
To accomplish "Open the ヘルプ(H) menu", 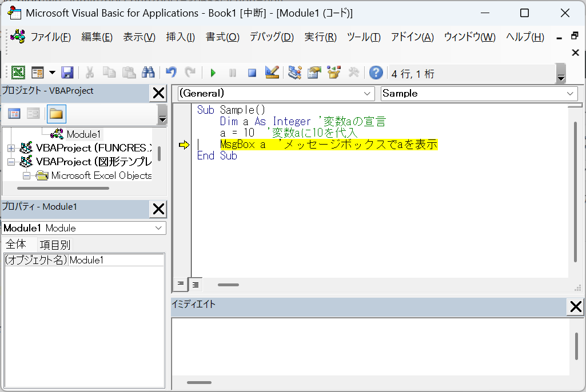I will 525,37.
